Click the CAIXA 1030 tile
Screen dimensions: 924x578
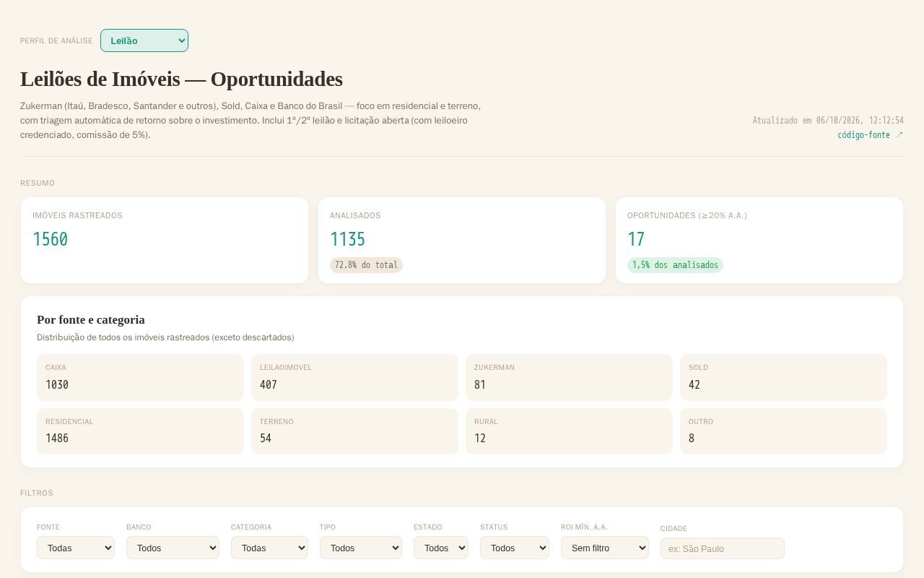coord(140,377)
